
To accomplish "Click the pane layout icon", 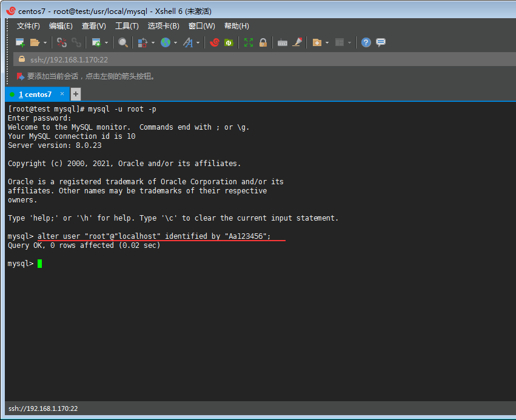I will [340, 42].
